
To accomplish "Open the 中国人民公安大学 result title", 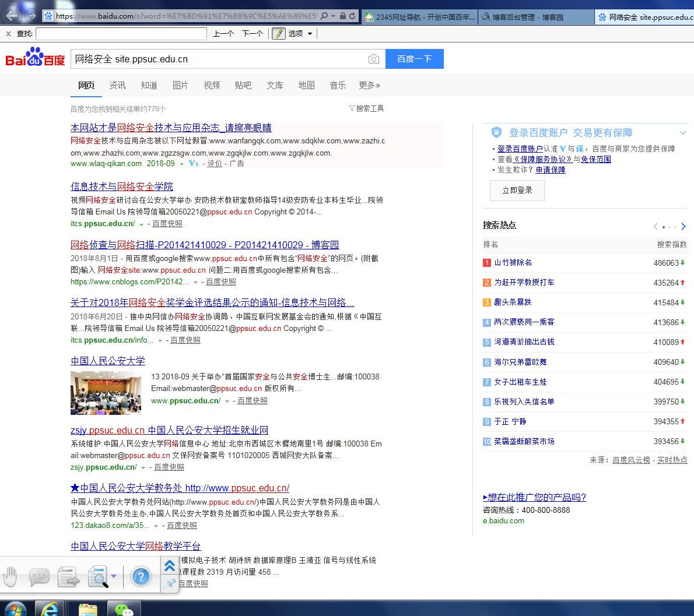I will pos(107,361).
